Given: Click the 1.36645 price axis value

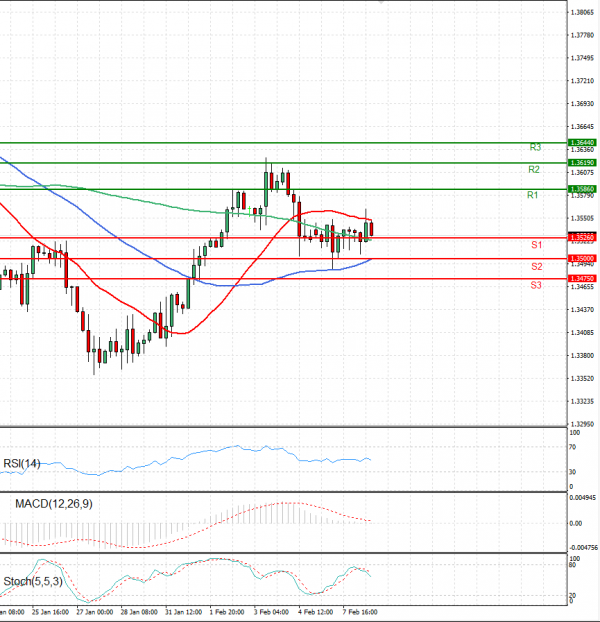Looking at the screenshot, I should (x=582, y=127).
